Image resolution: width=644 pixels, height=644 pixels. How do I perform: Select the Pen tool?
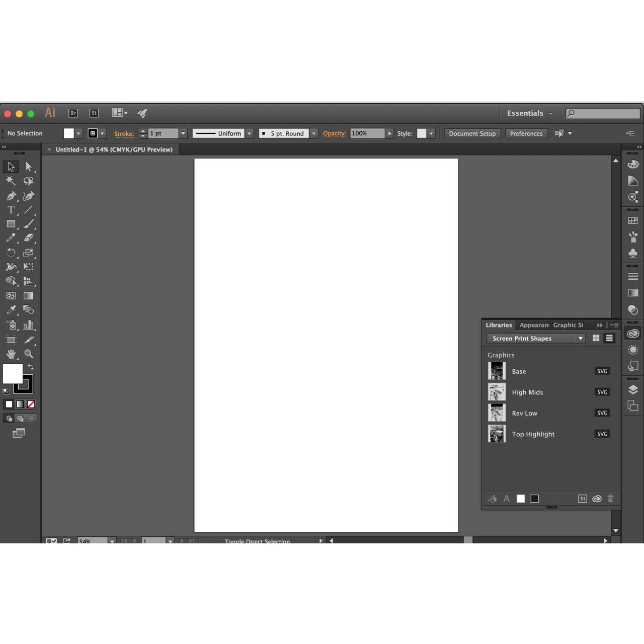11,196
